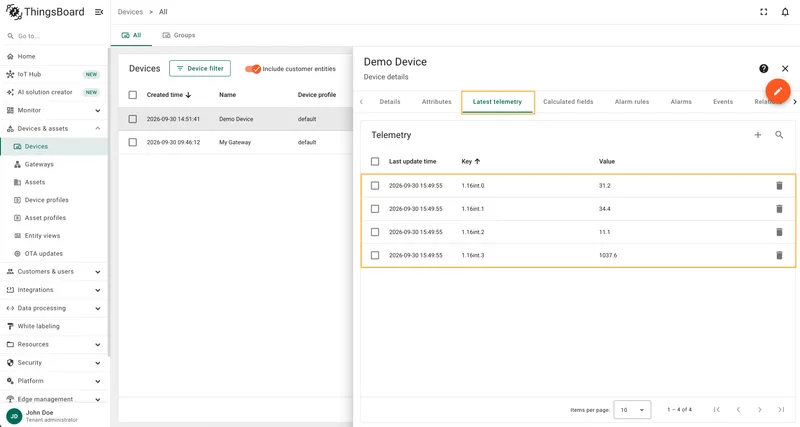Viewport: 800px width, 427px height.
Task: Check the My Gateway row checkbox
Action: pyautogui.click(x=133, y=142)
